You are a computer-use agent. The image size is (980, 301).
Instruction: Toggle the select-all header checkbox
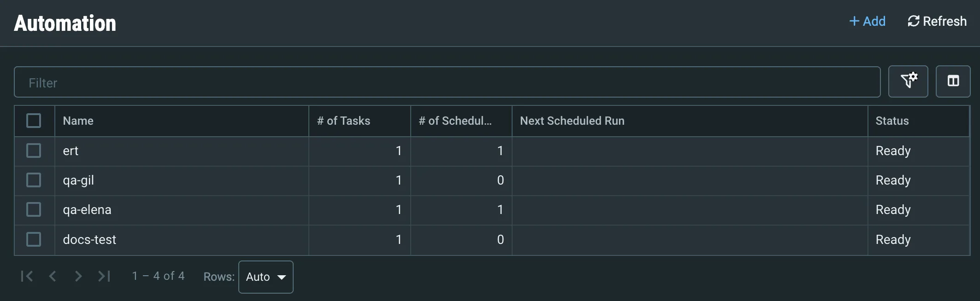pos(34,121)
